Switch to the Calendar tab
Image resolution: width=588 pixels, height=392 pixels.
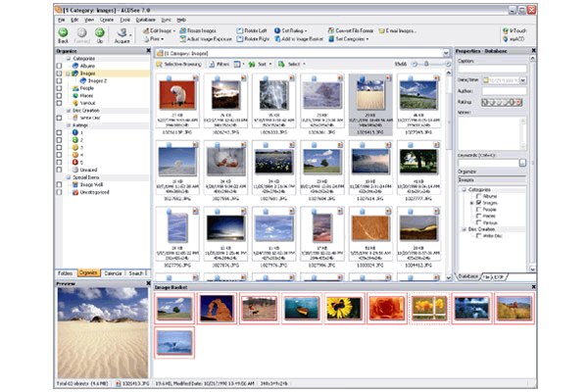(111, 273)
